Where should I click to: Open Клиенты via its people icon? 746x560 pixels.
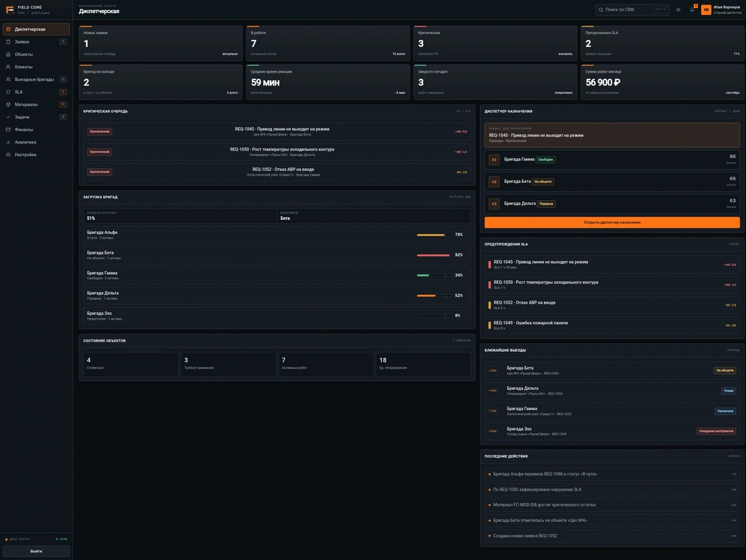tap(8, 66)
